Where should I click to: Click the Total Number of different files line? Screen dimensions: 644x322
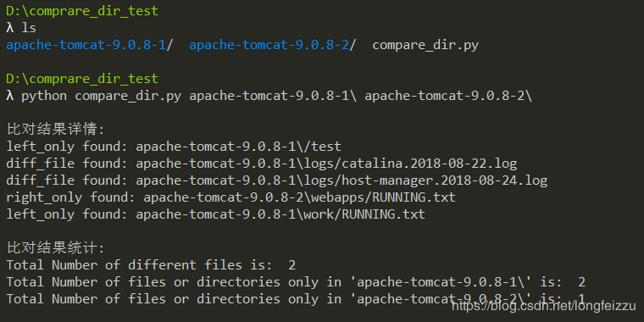click(151, 265)
